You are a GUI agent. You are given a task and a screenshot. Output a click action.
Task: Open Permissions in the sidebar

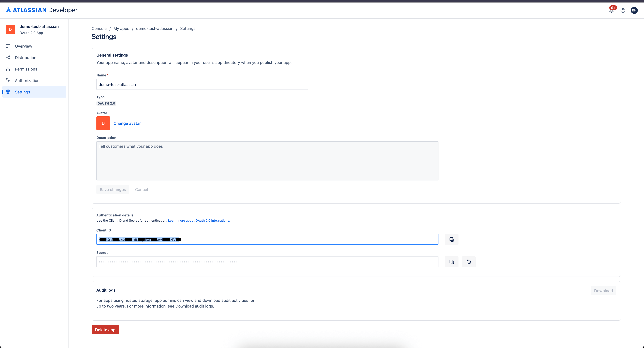coord(34,69)
